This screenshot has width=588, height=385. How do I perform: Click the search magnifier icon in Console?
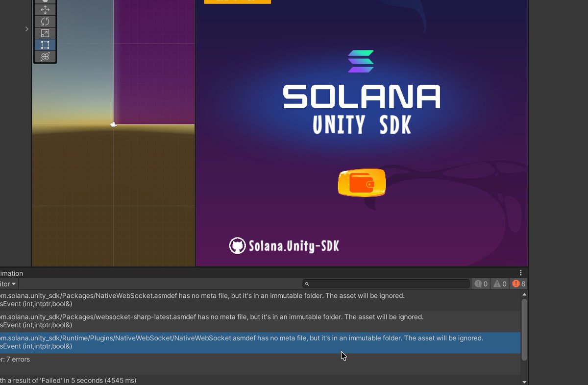point(307,284)
